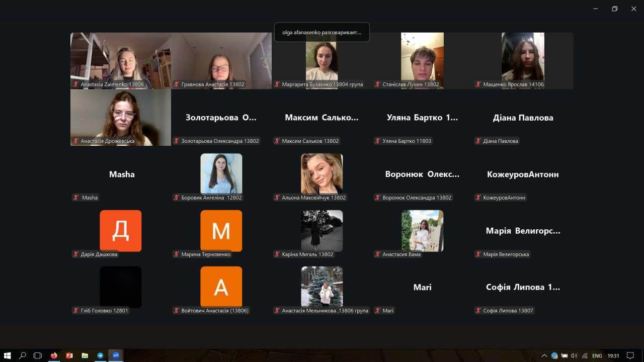Open Firefox from the taskbar
Viewport: 644px width, 362px height.
click(x=54, y=355)
